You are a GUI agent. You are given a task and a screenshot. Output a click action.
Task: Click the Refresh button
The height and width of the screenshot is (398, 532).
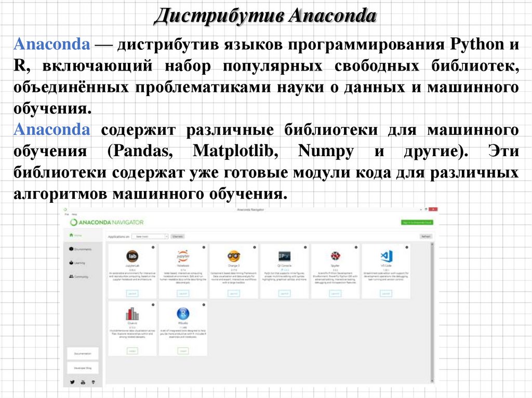426,237
